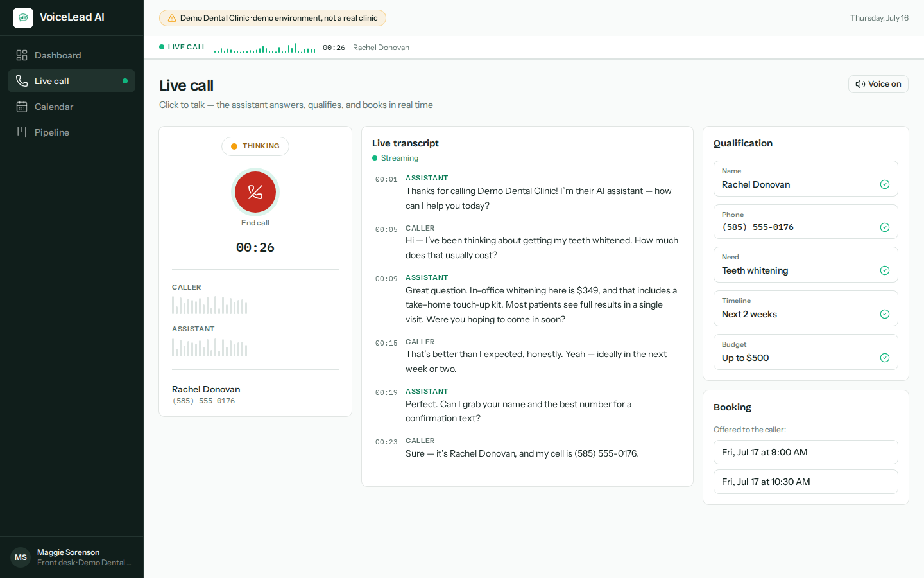
Task: Click the top bar live waveform
Action: [x=264, y=48]
